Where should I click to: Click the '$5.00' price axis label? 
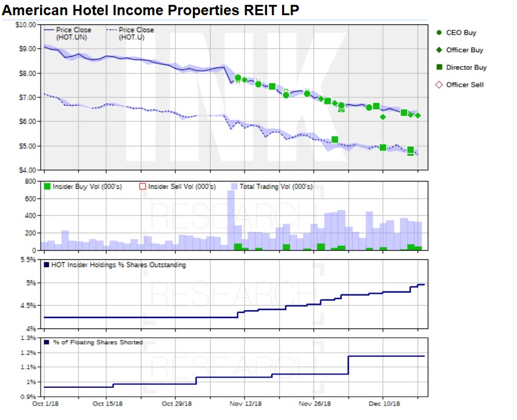[27, 146]
